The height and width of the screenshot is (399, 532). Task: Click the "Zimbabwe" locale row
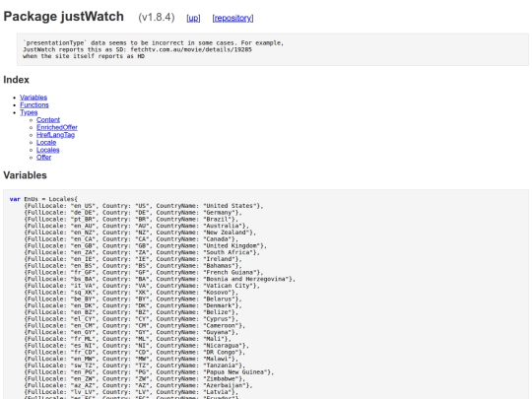pyautogui.click(x=135, y=378)
